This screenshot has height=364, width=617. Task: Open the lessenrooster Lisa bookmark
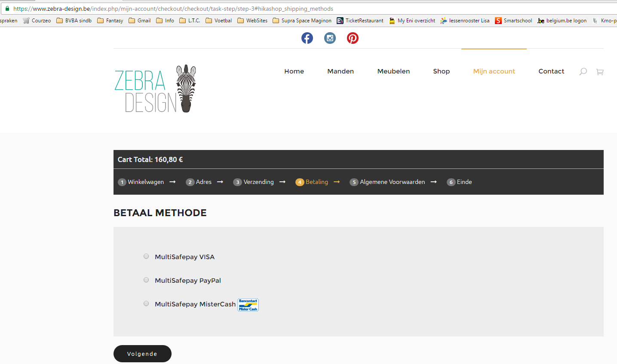point(465,21)
